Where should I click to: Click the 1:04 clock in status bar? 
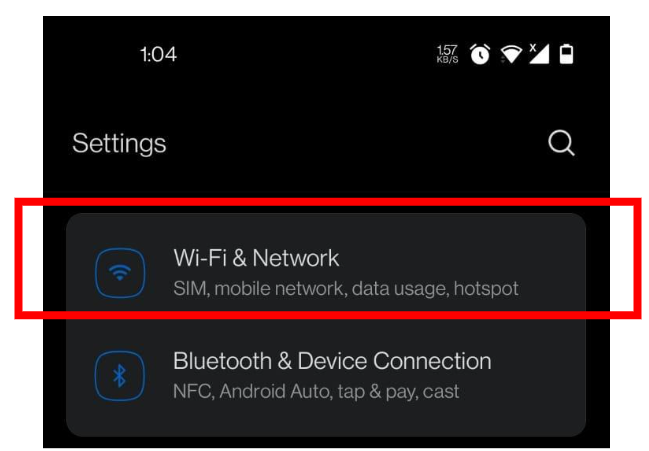[x=159, y=55]
